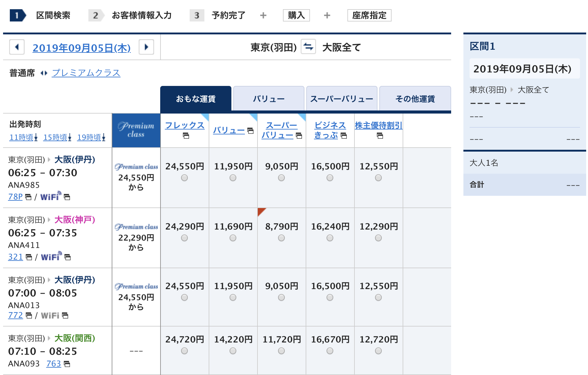Screen dimensions: 588x375
Task: Click the 大阪(関西) destination label
Action: [x=75, y=338]
